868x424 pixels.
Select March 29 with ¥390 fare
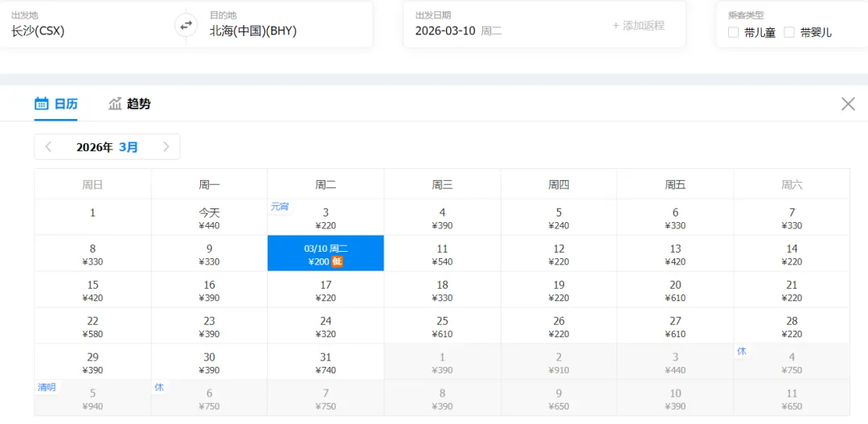point(92,362)
